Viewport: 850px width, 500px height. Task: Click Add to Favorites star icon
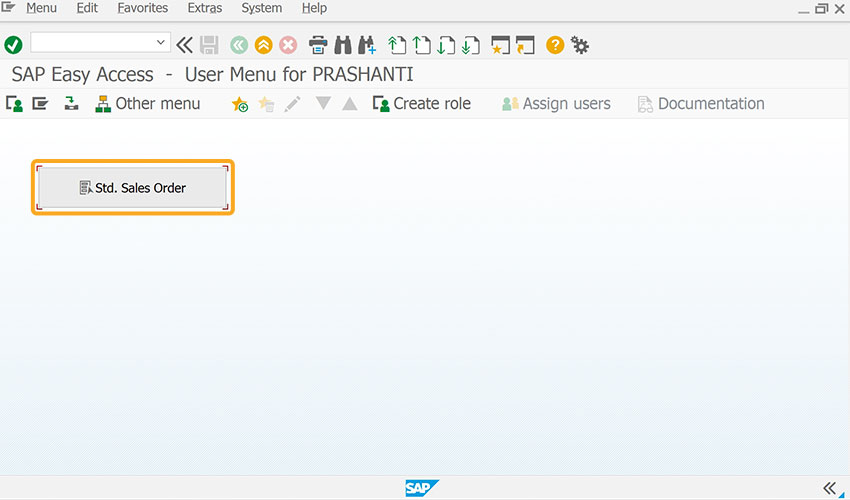click(240, 104)
